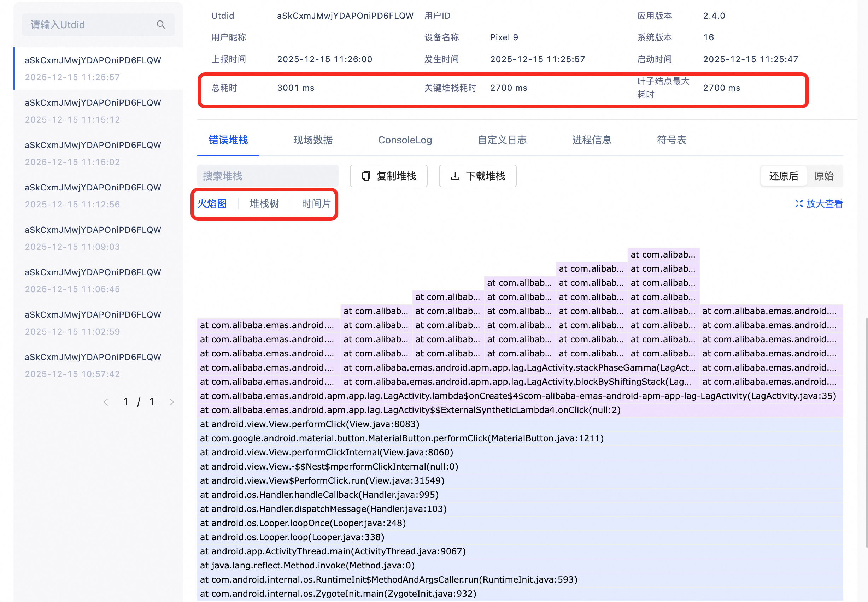Switch stack view to 原始
Screen dimensions: 868x602
click(x=823, y=176)
